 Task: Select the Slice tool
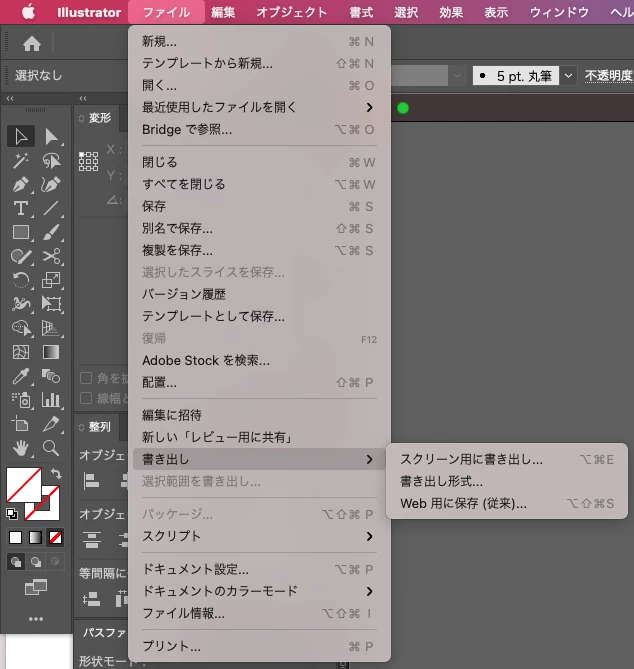pos(51,424)
